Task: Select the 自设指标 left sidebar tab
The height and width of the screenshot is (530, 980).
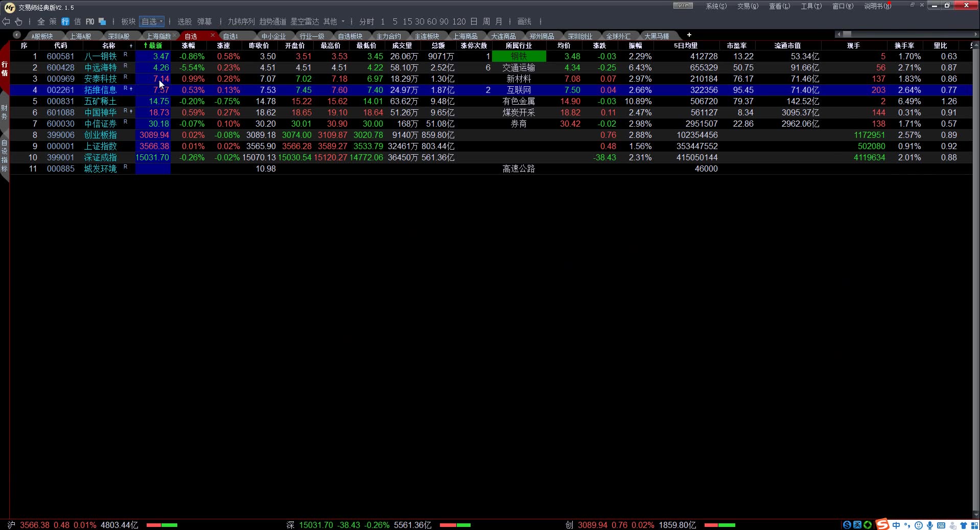Action: [x=5, y=156]
